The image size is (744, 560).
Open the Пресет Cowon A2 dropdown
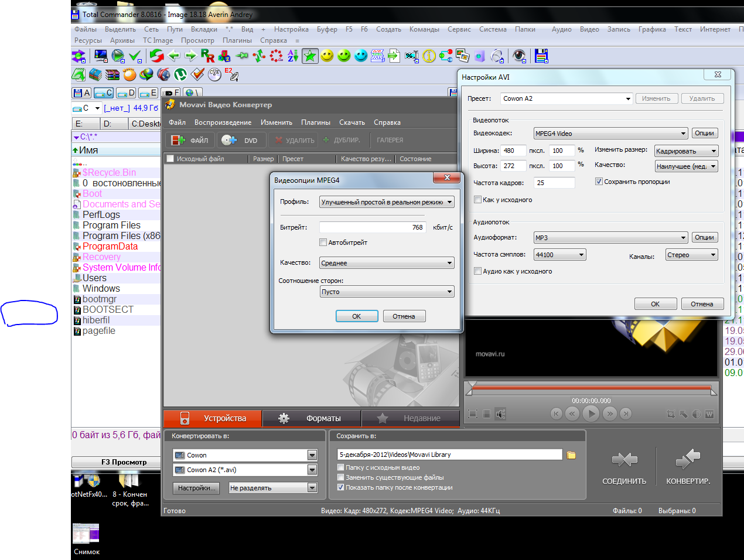[566, 98]
